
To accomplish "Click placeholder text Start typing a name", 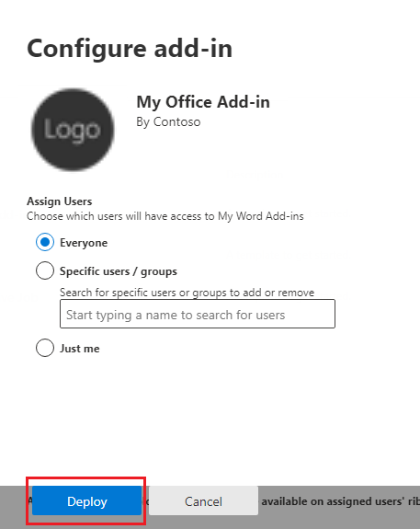I will pyautogui.click(x=176, y=316).
